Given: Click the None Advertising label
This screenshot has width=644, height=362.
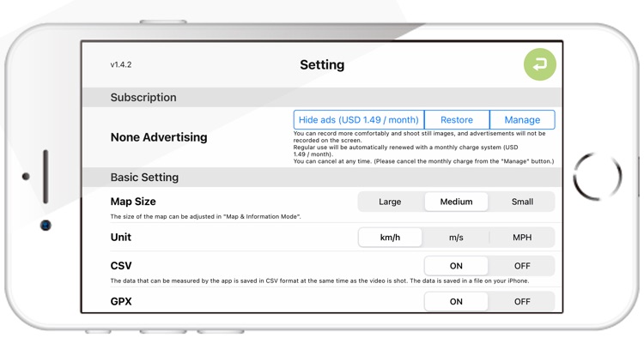Looking at the screenshot, I should click(159, 137).
